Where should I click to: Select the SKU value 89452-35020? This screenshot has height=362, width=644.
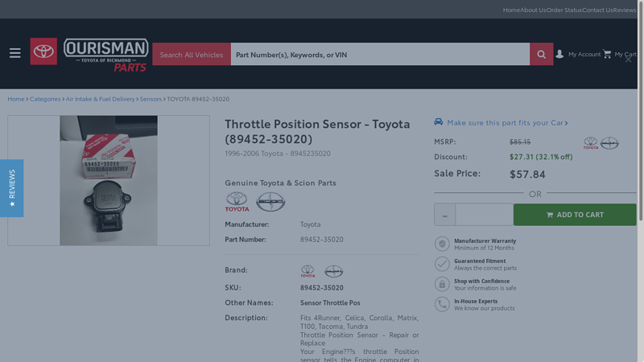(x=321, y=288)
